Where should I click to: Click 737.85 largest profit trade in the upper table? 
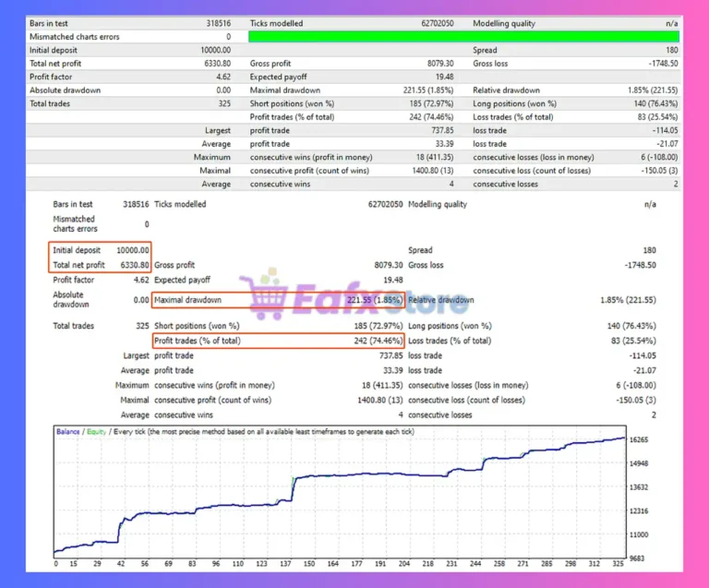[442, 130]
